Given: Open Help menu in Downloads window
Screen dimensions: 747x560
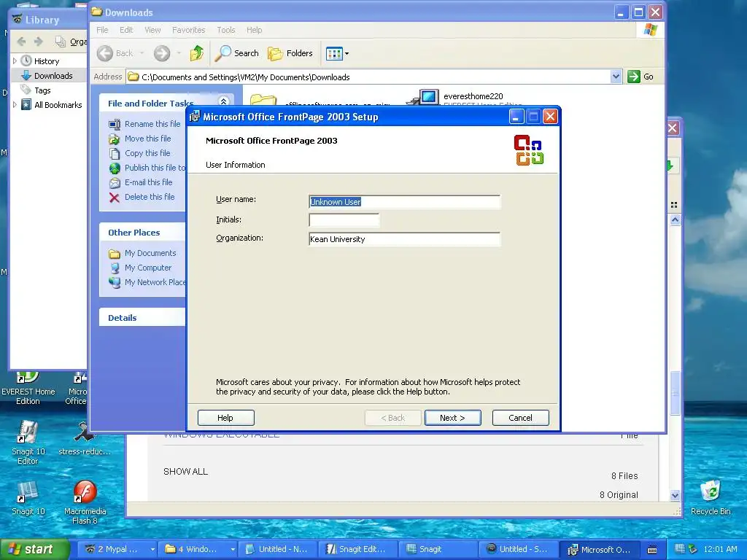Looking at the screenshot, I should (x=255, y=30).
